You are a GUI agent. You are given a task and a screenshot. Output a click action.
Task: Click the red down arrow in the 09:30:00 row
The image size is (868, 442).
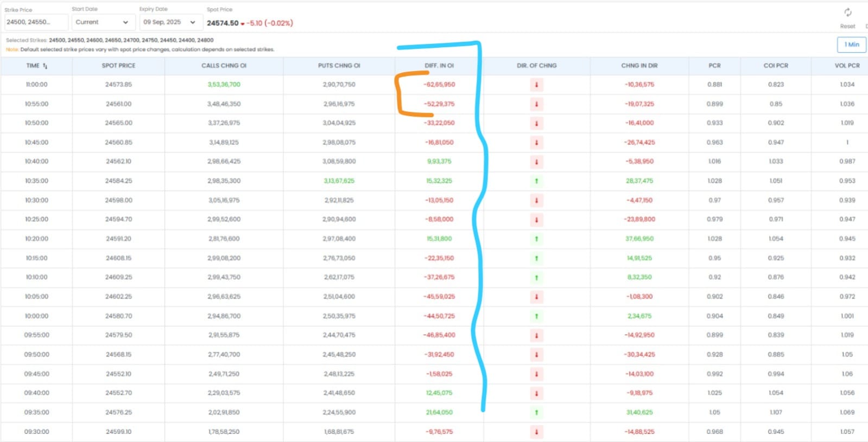pyautogui.click(x=536, y=432)
